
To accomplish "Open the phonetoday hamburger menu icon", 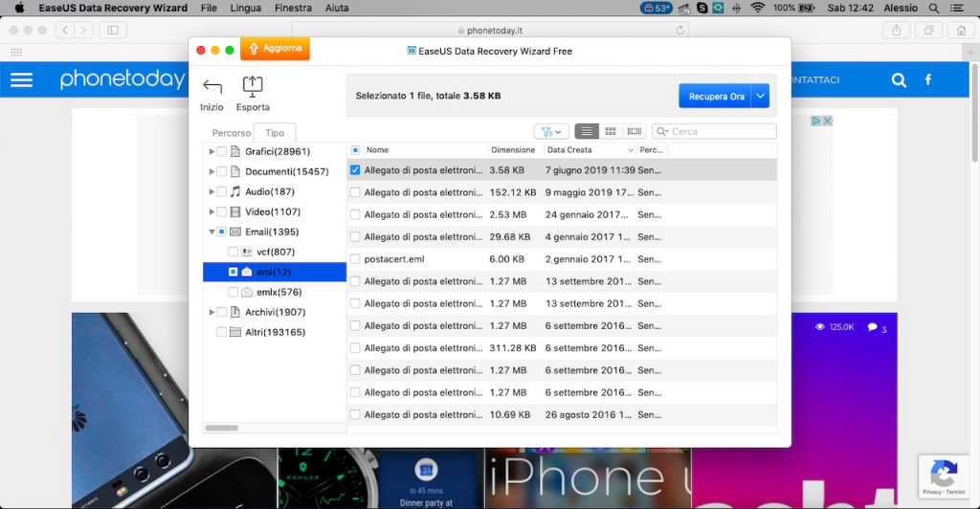I will tap(21, 80).
